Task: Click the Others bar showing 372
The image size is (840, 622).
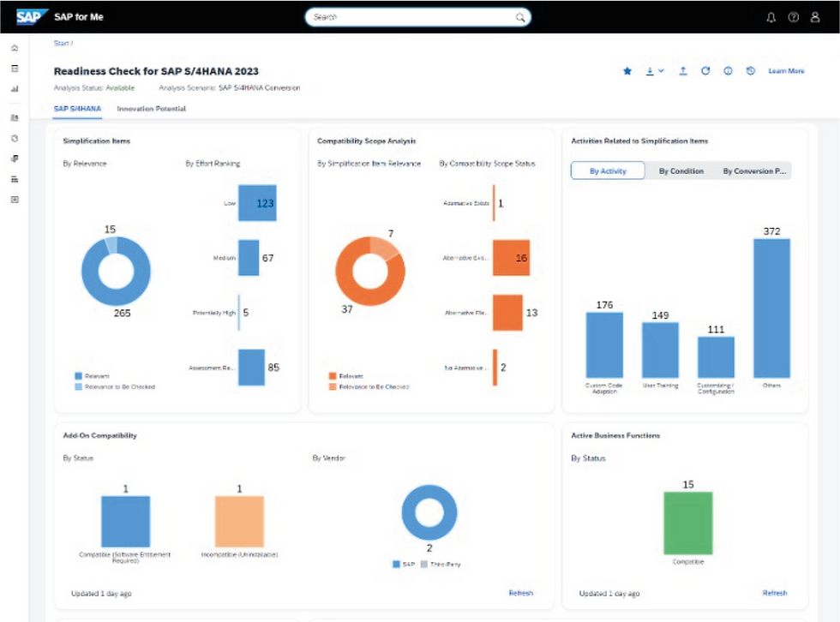Action: pos(771,308)
